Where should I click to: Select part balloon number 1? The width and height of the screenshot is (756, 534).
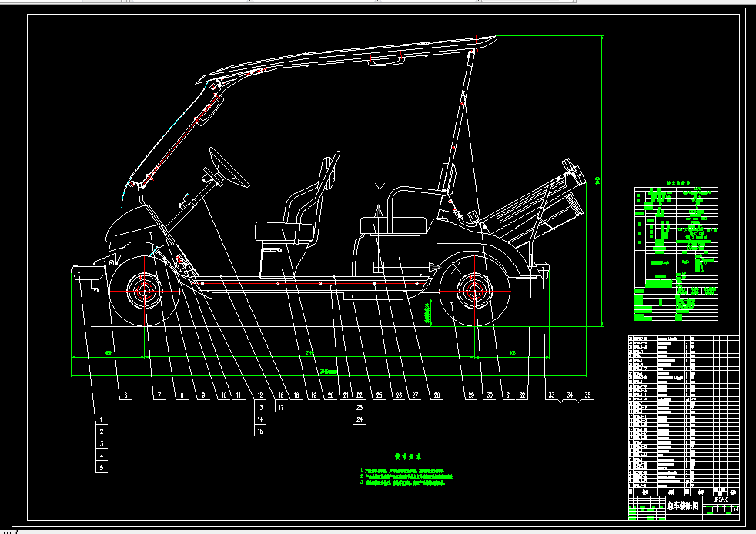102,419
